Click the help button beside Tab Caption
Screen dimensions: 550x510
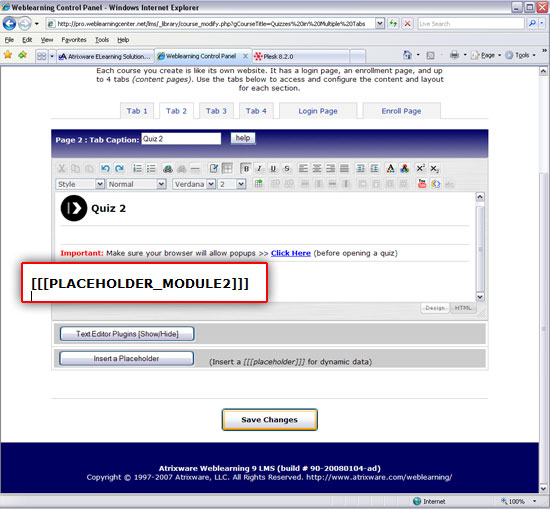[x=243, y=138]
